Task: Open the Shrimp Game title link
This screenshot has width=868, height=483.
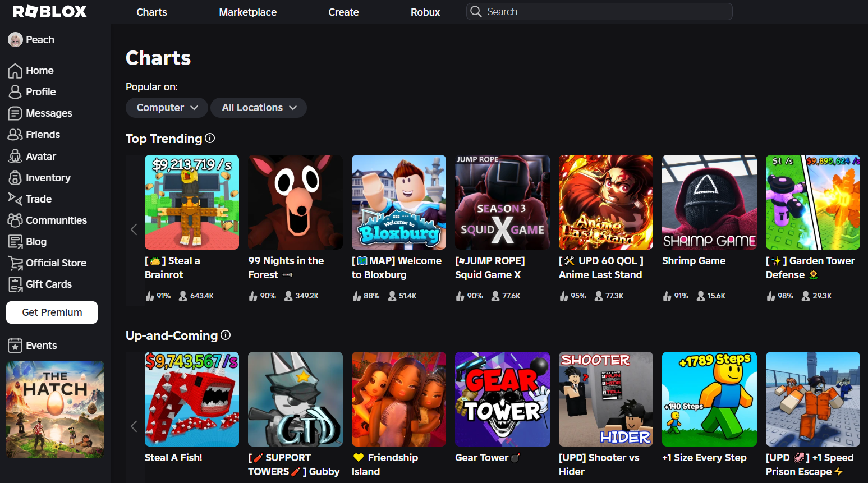Action: tap(694, 261)
